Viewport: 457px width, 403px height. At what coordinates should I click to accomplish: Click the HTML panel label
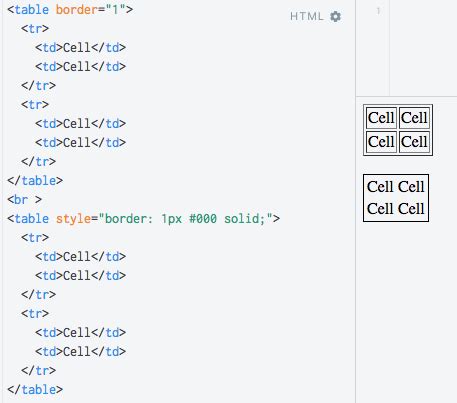(307, 16)
